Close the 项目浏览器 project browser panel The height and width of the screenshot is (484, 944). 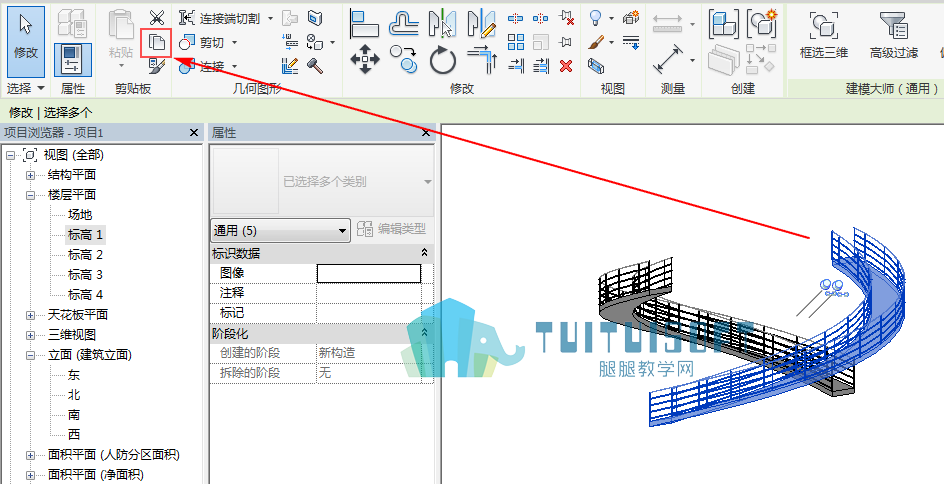point(194,132)
